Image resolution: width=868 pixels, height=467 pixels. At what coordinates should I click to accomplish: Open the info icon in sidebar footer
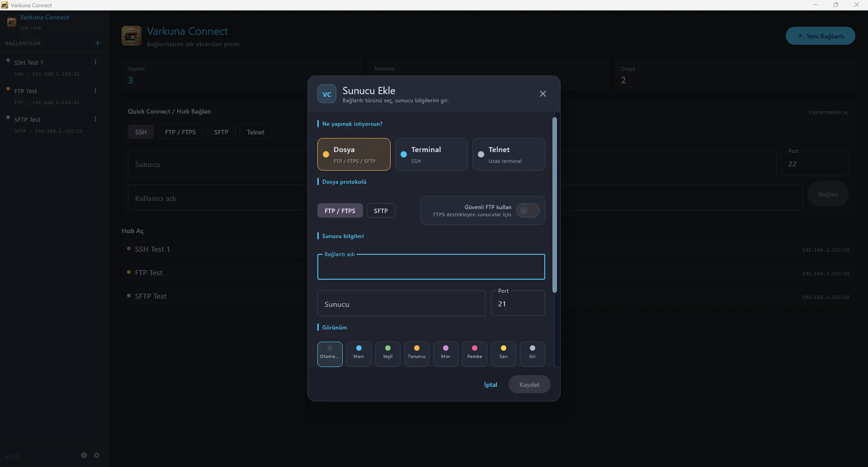84,455
